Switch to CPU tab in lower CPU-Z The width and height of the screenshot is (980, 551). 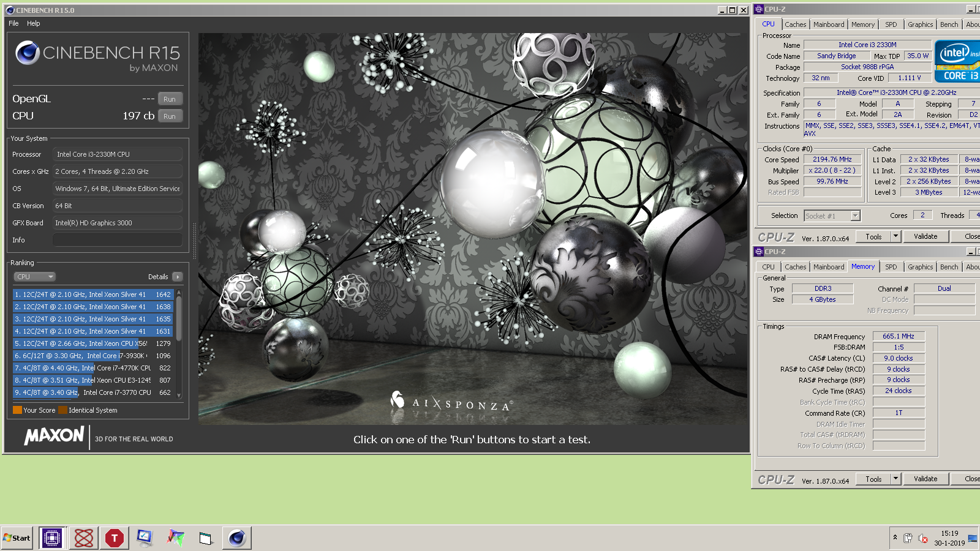[768, 267]
